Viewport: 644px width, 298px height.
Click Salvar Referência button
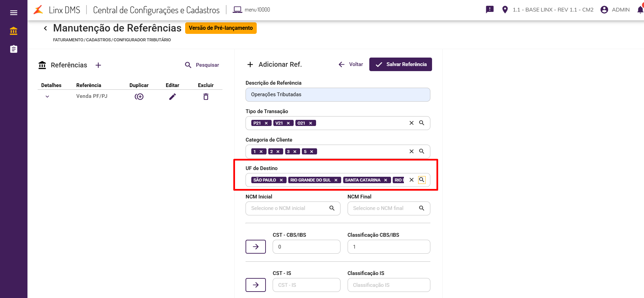401,64
